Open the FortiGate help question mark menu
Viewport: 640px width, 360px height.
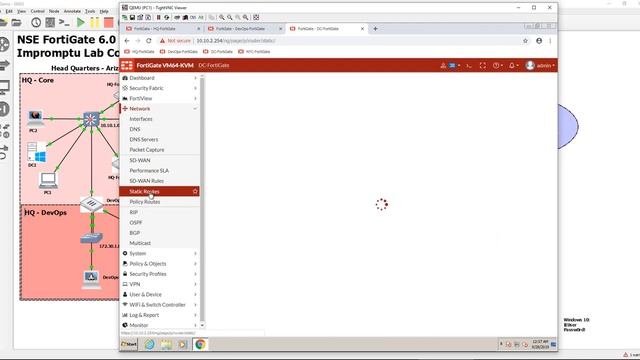click(x=497, y=65)
